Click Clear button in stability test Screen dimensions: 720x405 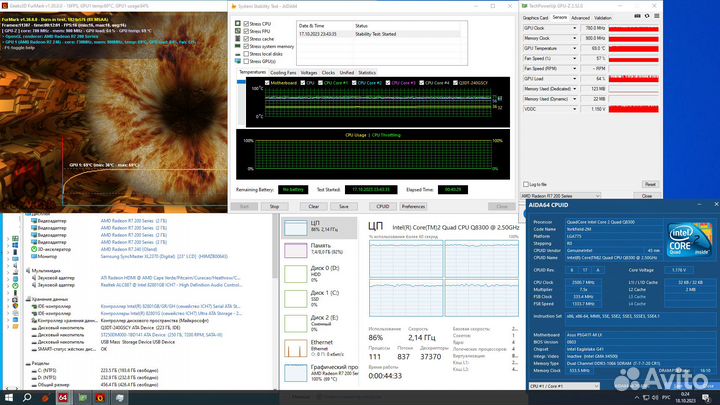click(314, 207)
